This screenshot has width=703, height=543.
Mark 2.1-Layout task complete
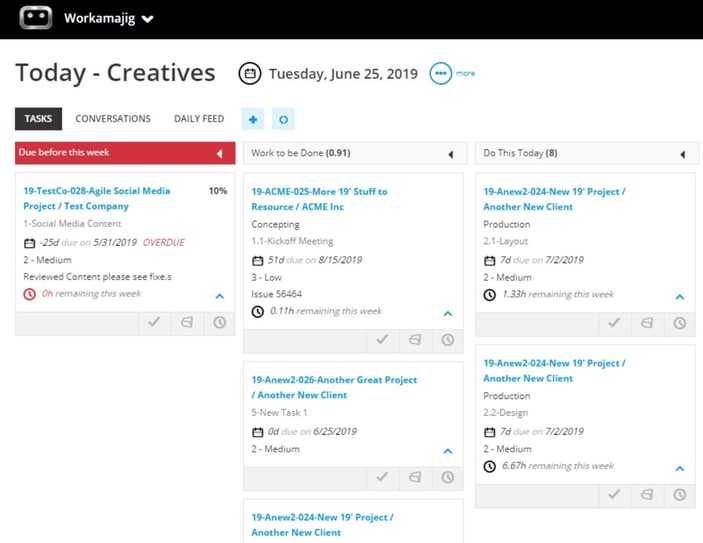614,322
